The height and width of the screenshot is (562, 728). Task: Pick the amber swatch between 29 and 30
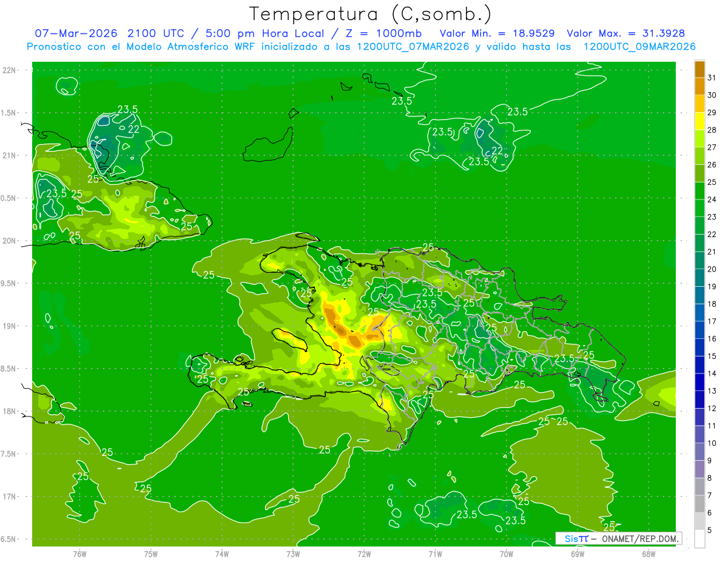[699, 104]
